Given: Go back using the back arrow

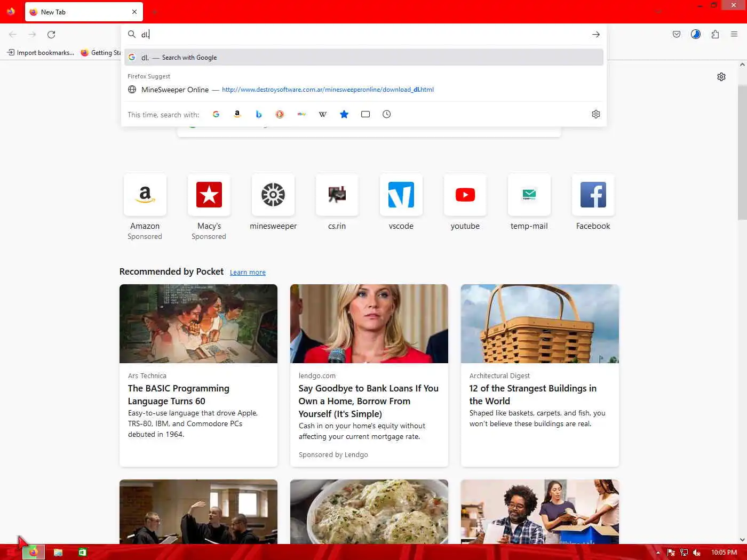Looking at the screenshot, I should click(x=13, y=35).
